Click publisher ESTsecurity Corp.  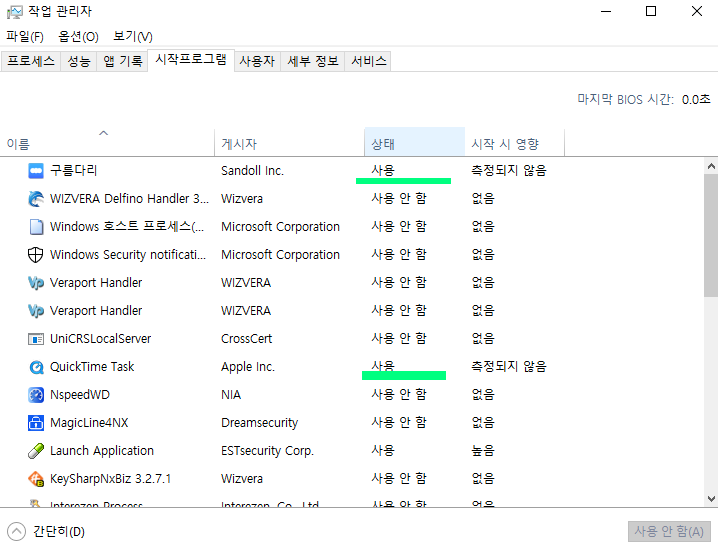[x=267, y=451]
